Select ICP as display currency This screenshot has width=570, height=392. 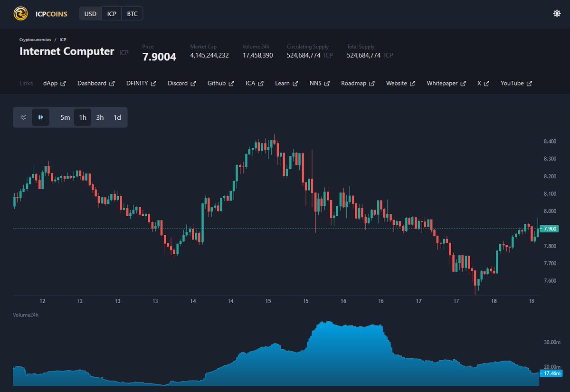coord(112,14)
